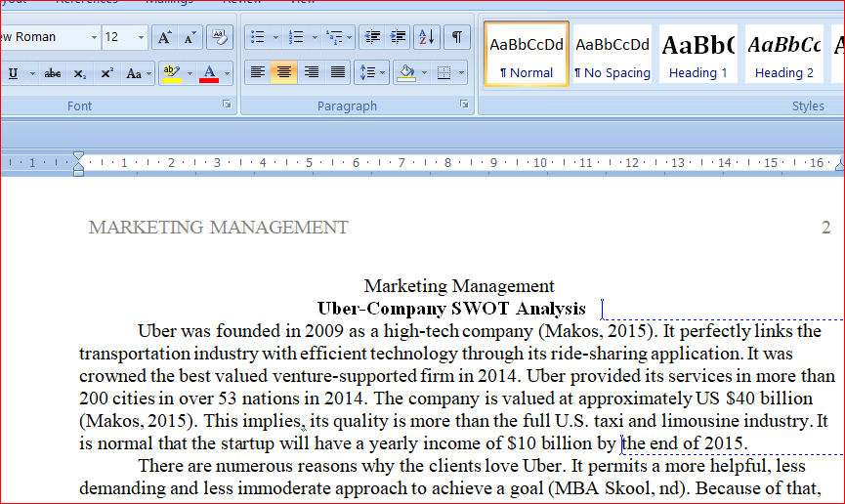Click the Shrink Font button
Screen dimensions: 845x504
190,37
